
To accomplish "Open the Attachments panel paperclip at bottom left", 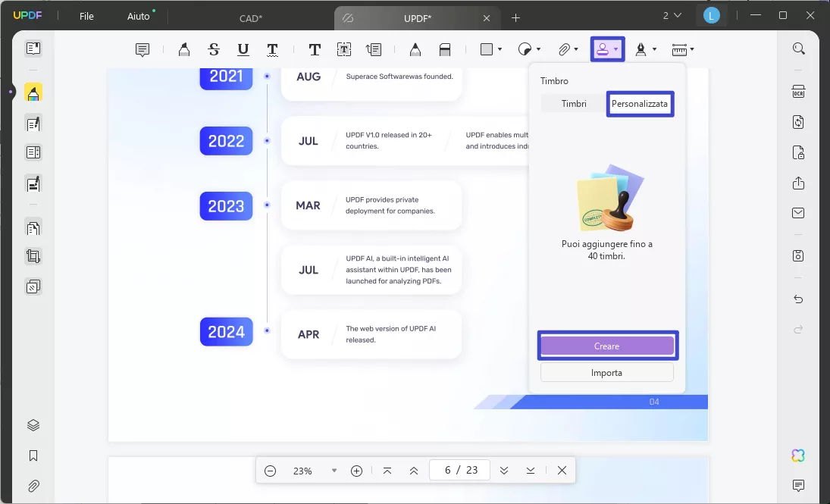I will (33, 486).
